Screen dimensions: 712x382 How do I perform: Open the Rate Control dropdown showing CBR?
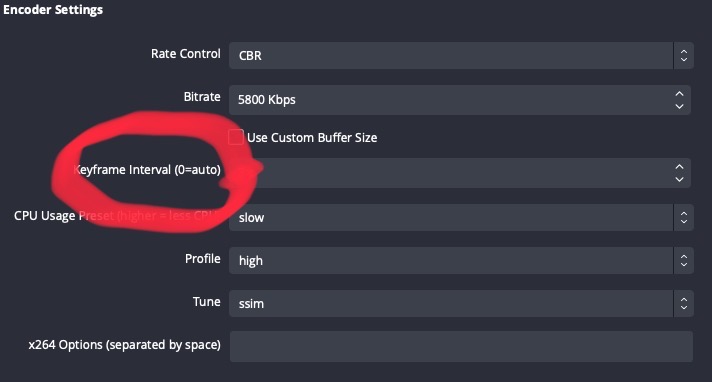click(461, 55)
